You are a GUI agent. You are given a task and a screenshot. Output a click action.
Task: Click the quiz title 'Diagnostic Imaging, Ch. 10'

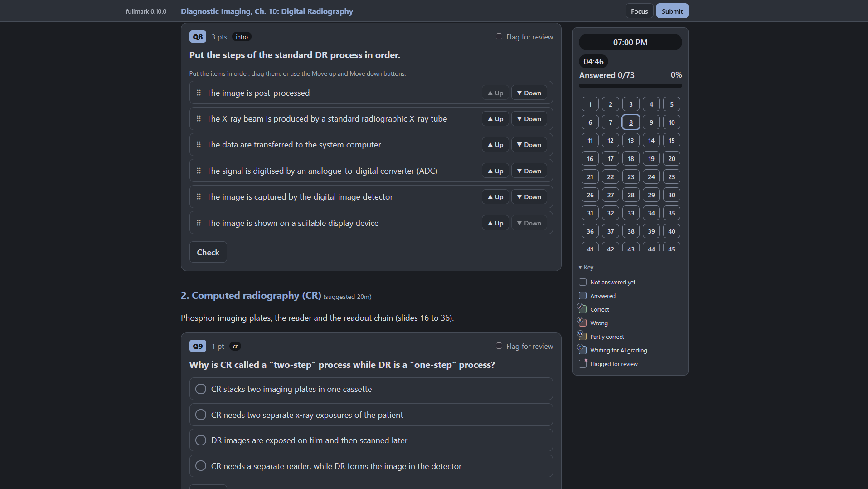[x=267, y=11]
